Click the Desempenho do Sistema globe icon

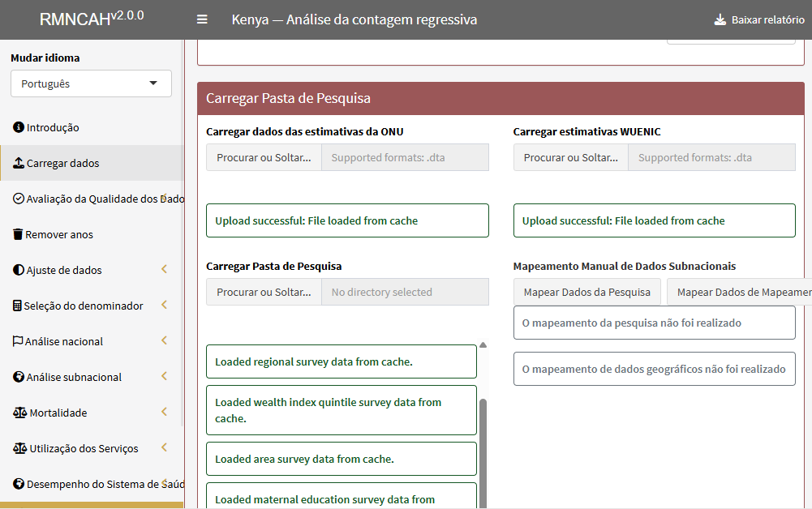coord(18,484)
